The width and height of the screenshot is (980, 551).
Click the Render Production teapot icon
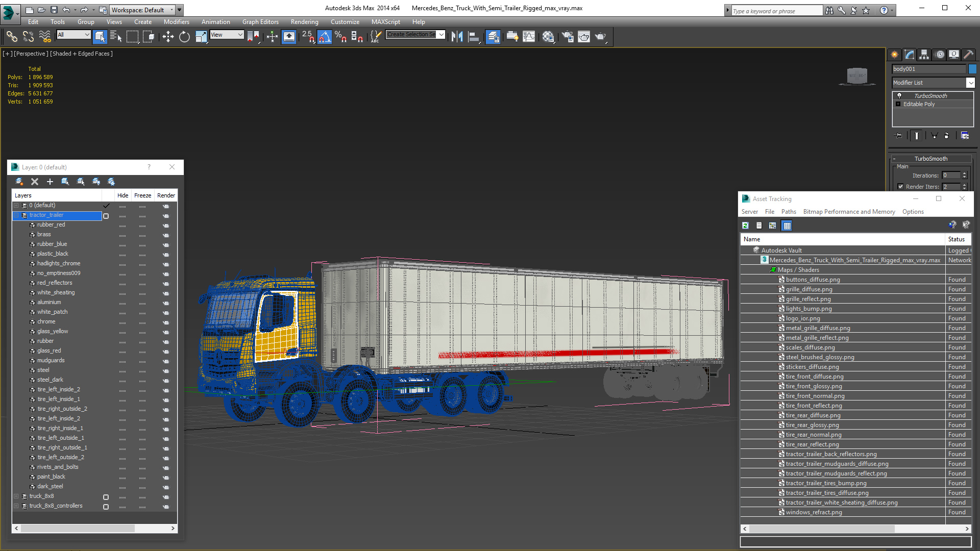(x=600, y=36)
